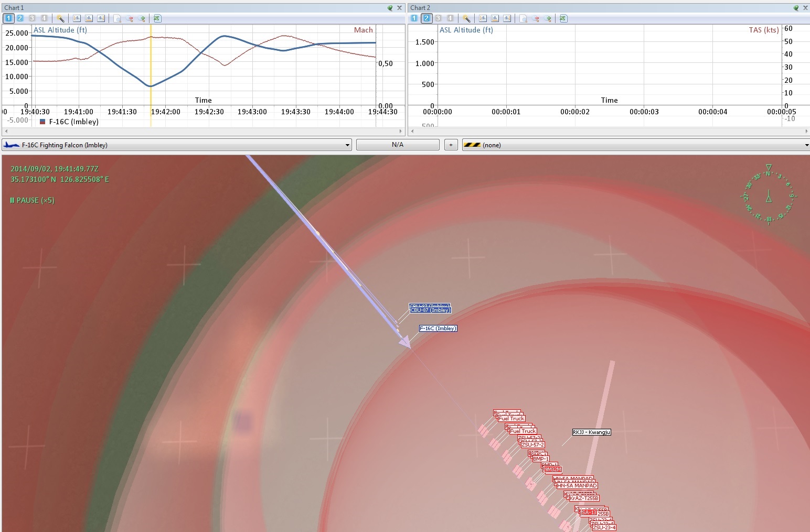Click the Chart 2 title tab
The width and height of the screenshot is (810, 532).
[420, 8]
